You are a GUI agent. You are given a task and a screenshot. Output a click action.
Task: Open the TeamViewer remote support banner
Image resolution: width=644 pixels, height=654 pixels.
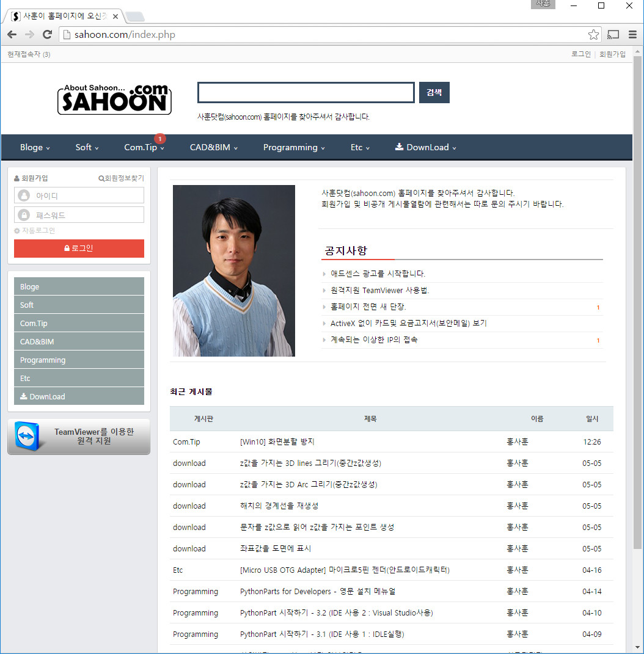(x=79, y=437)
